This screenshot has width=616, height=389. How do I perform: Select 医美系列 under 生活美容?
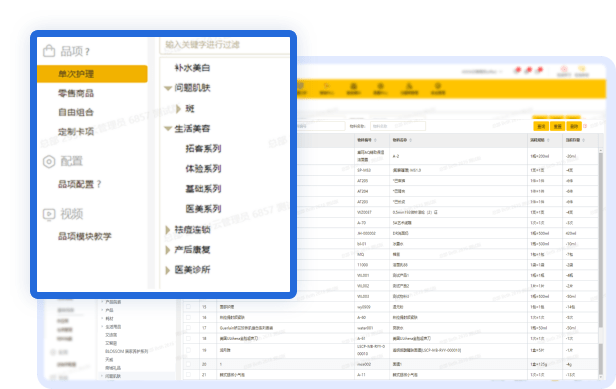click(x=204, y=209)
